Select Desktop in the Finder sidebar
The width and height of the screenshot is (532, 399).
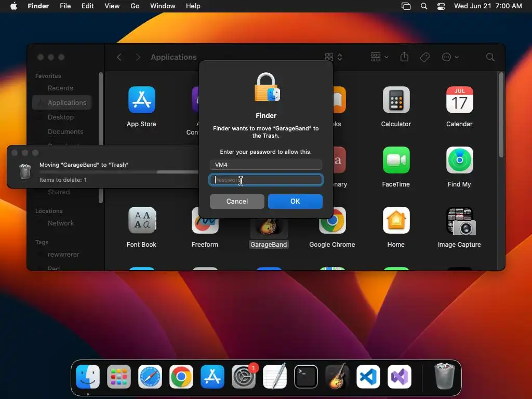(x=61, y=117)
